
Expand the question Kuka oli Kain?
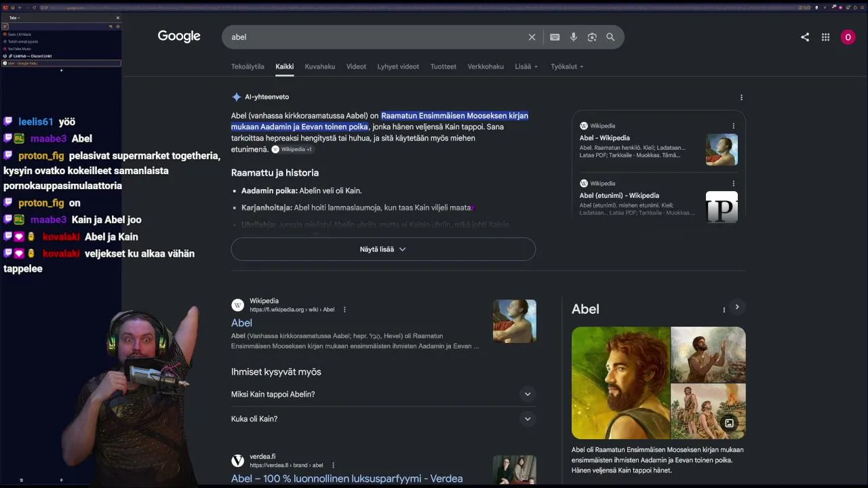[x=383, y=419]
